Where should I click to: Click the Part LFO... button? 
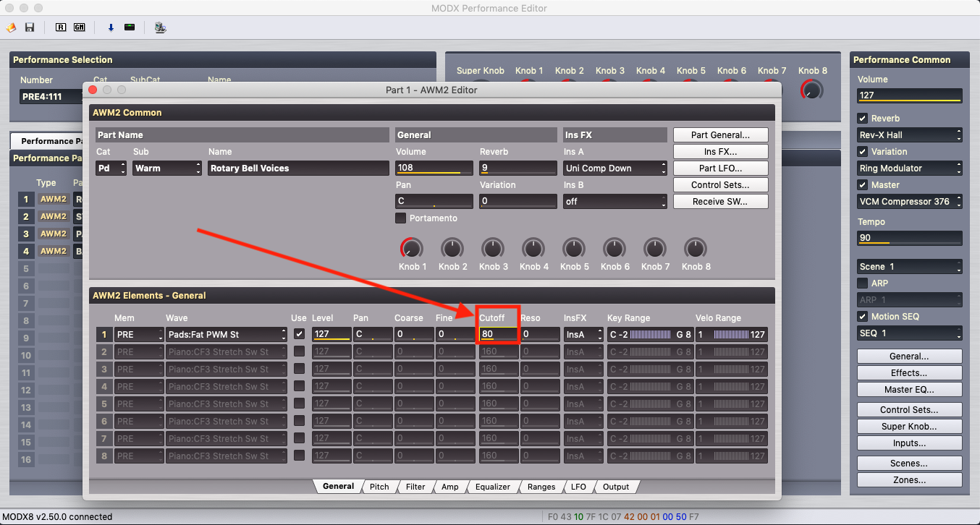(x=720, y=168)
